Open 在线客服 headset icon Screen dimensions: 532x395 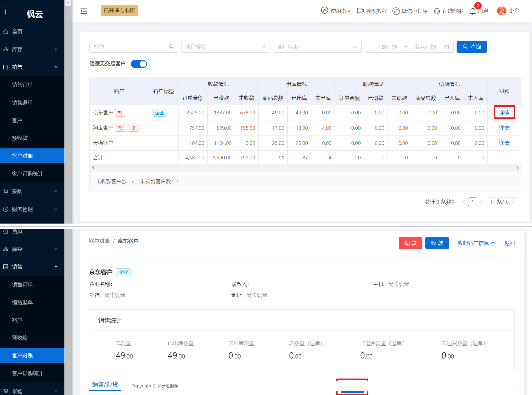tap(437, 11)
